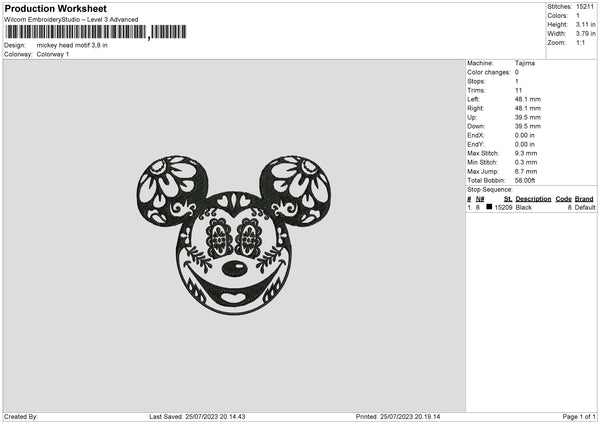Click the Last Saved timestamp in footer
Viewport: 600px width, 424px height.
pos(197,416)
